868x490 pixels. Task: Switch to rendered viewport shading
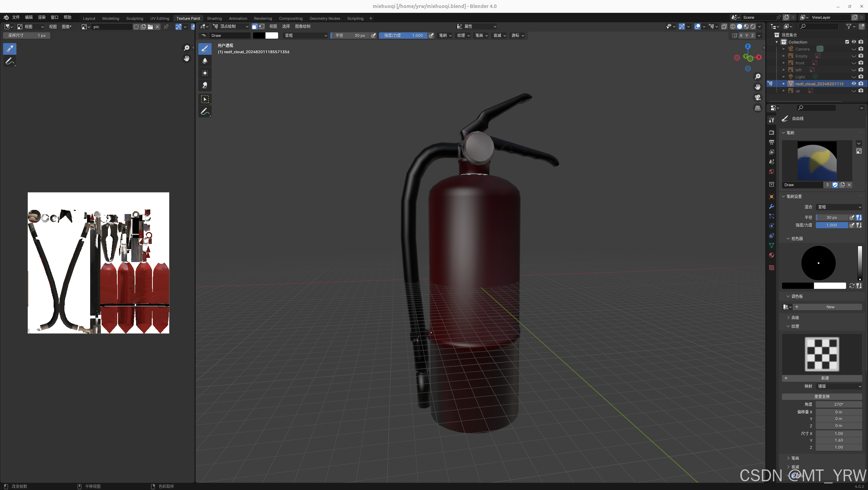[753, 26]
